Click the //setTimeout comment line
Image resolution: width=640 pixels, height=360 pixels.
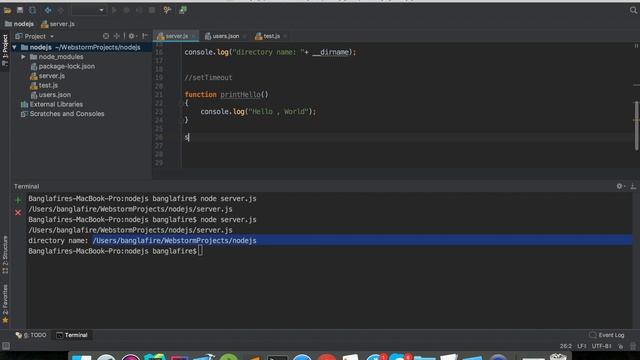tap(208, 78)
